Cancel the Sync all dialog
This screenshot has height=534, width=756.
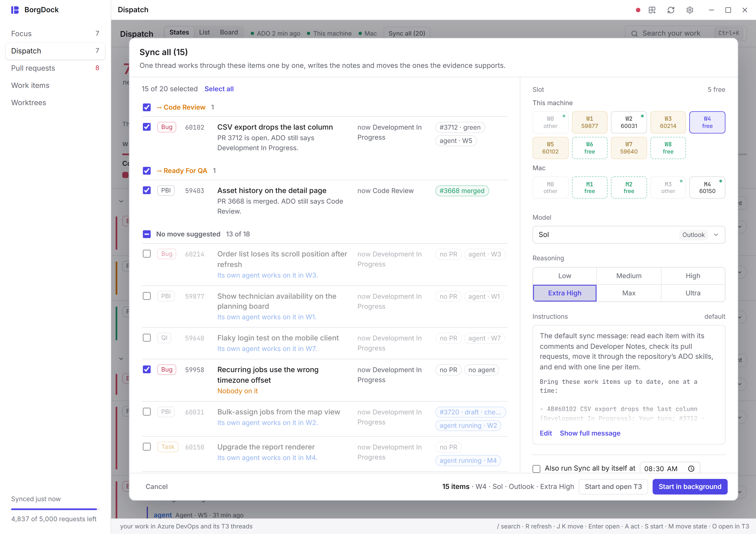[x=156, y=486]
